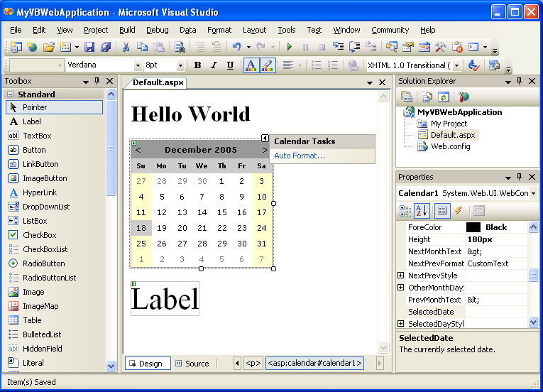Open the Calendar1 object selector dropdown
543x392 pixels.
[x=533, y=193]
